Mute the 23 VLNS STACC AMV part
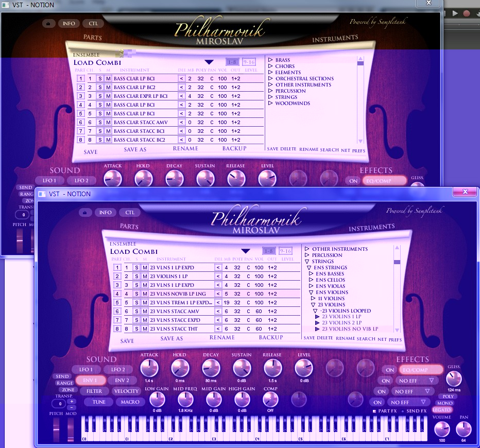Viewport: 480px width, 448px height. pyautogui.click(x=145, y=311)
